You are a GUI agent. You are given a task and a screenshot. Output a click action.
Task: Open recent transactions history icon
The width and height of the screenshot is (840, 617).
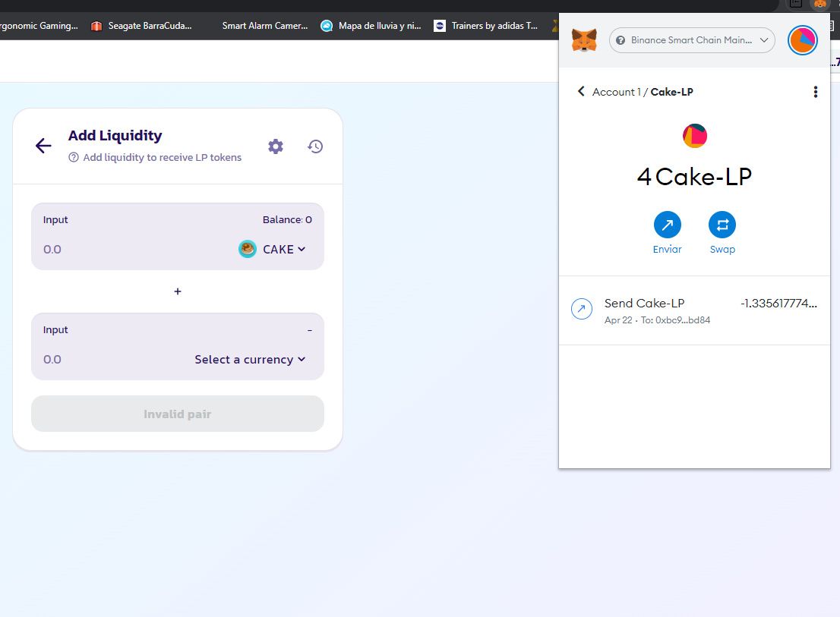(x=315, y=146)
